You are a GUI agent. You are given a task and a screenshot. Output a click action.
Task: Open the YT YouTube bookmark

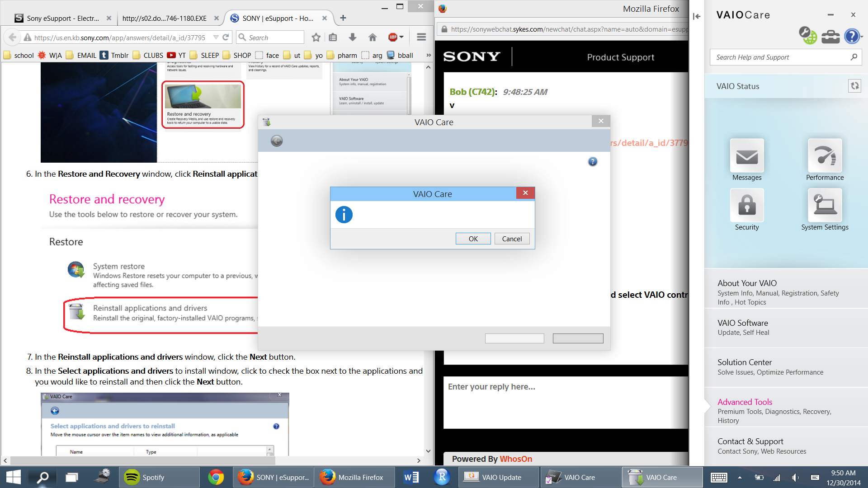point(176,56)
